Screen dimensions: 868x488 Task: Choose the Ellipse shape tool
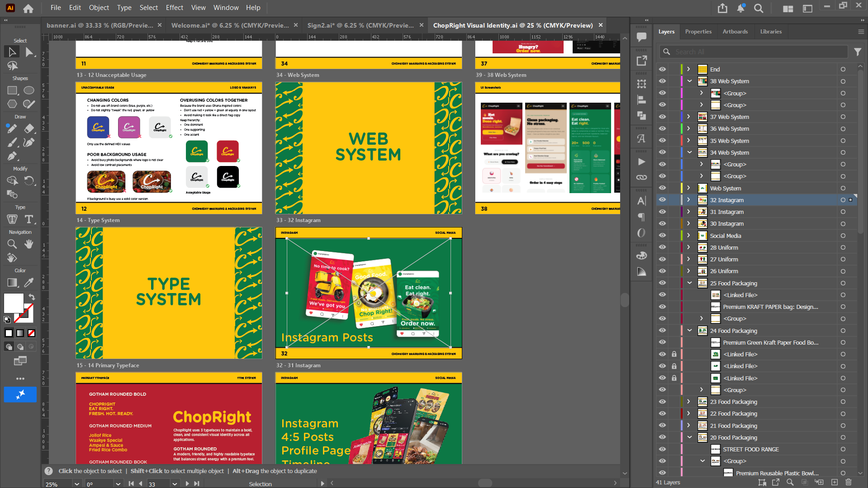(x=29, y=90)
